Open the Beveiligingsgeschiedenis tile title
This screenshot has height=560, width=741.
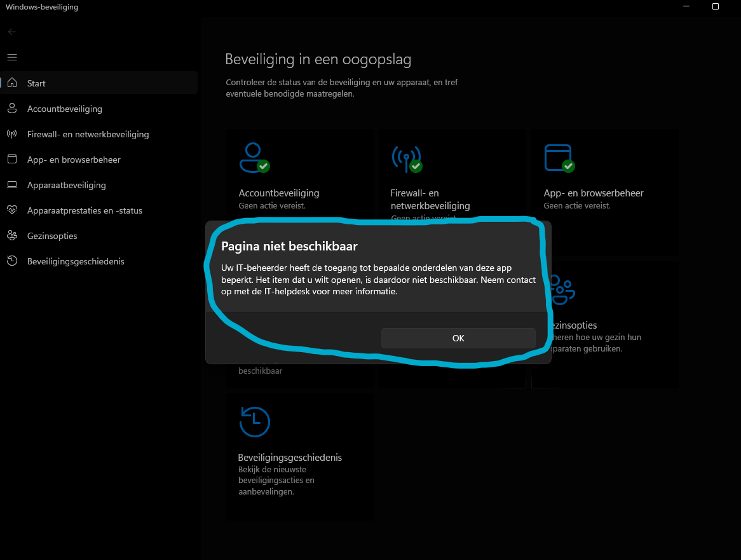click(x=290, y=458)
